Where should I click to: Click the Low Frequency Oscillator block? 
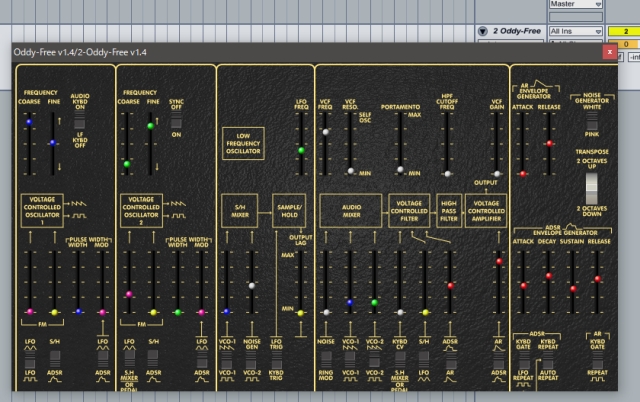coord(243,141)
